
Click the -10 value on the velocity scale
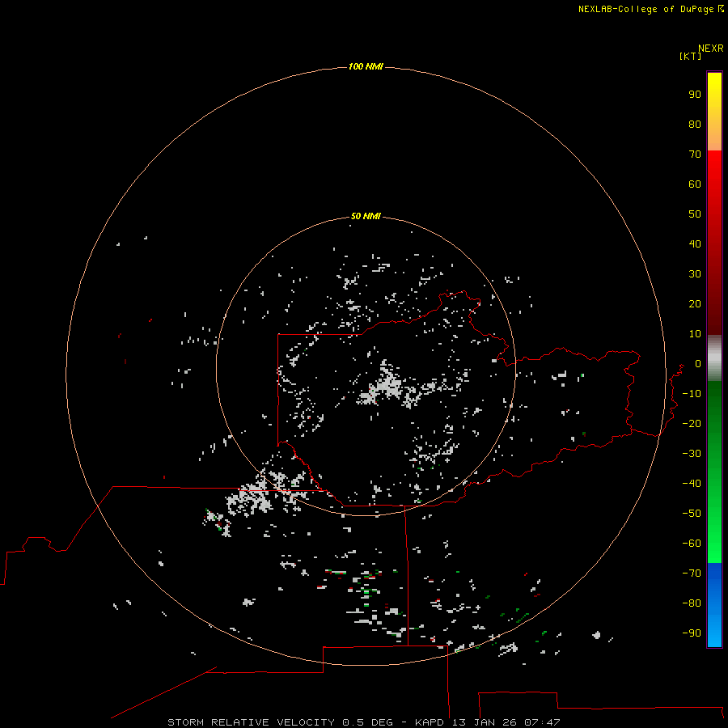pos(692,394)
